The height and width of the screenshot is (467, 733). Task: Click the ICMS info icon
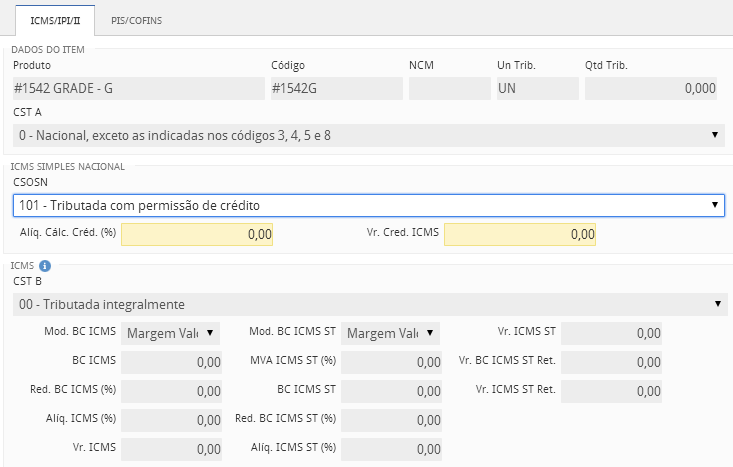point(45,266)
